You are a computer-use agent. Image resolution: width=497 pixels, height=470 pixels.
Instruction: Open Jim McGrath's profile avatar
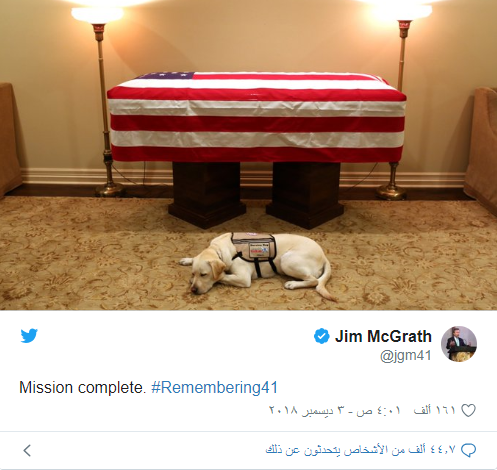[459, 344]
